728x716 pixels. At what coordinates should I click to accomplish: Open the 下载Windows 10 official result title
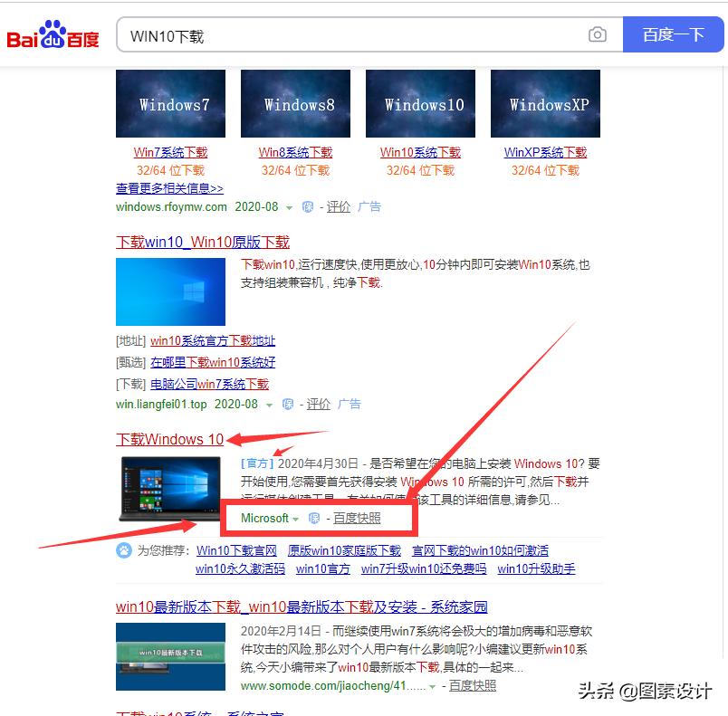[x=170, y=439]
